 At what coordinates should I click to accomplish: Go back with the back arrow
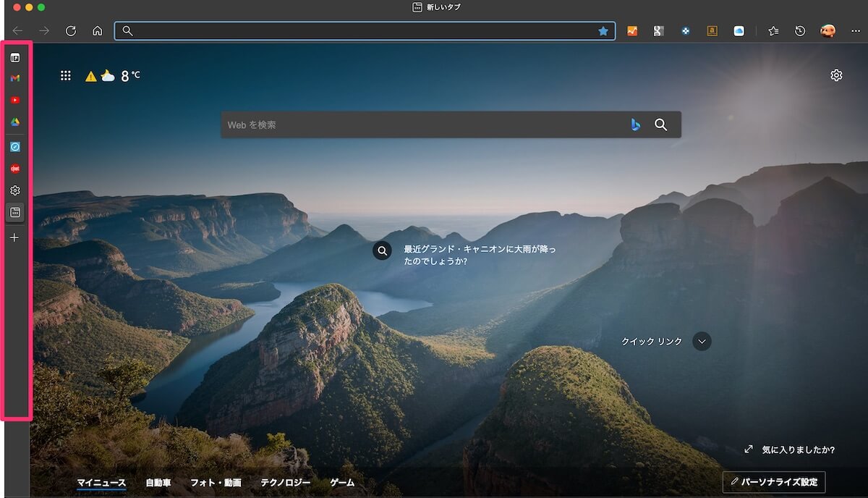(x=17, y=30)
